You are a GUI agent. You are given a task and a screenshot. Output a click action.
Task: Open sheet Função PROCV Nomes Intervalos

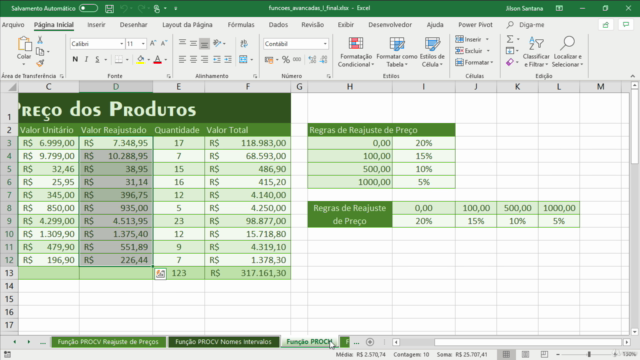(223, 342)
